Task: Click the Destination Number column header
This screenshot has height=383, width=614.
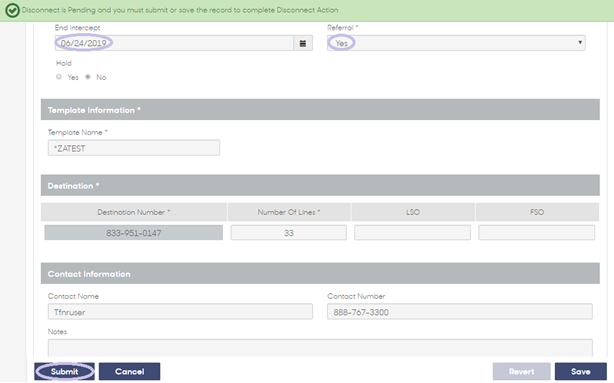Action: 134,212
